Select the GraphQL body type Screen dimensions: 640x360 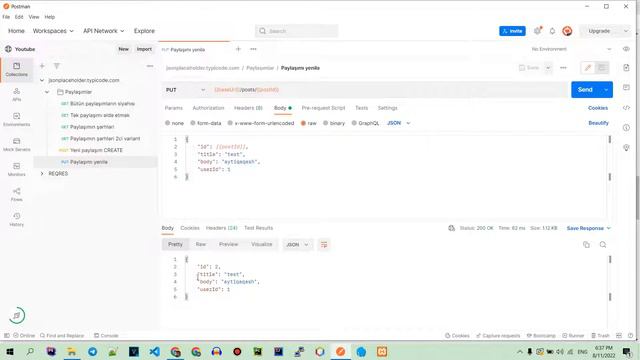coord(365,123)
